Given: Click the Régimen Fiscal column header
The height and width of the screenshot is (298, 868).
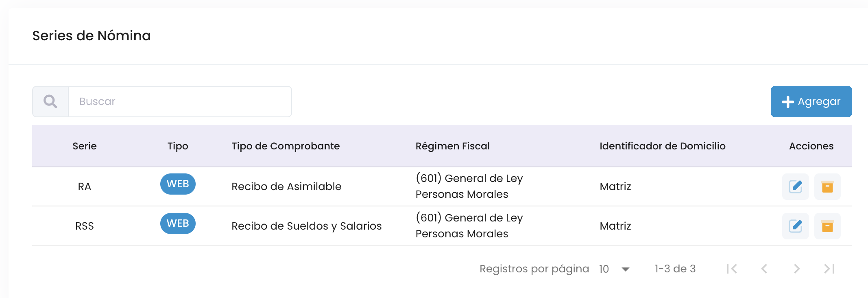Looking at the screenshot, I should 452,146.
